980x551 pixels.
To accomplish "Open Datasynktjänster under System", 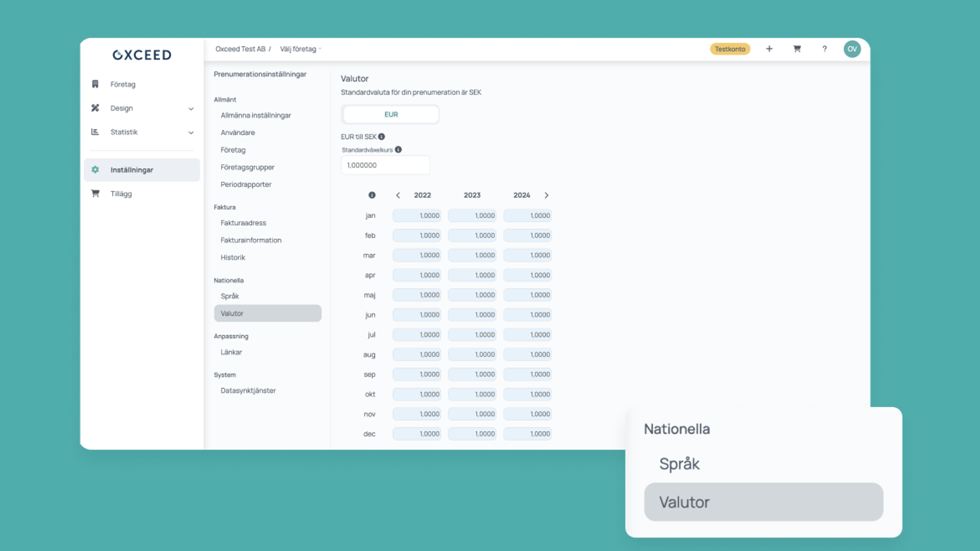I will coord(248,391).
